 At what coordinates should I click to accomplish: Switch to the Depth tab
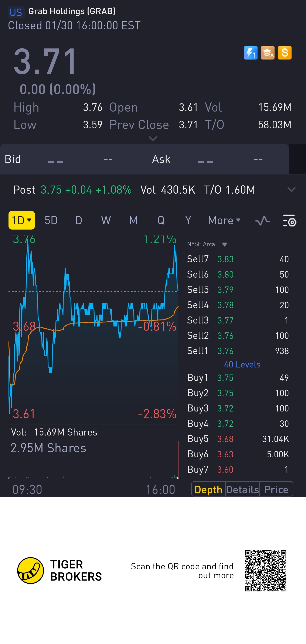click(x=208, y=489)
